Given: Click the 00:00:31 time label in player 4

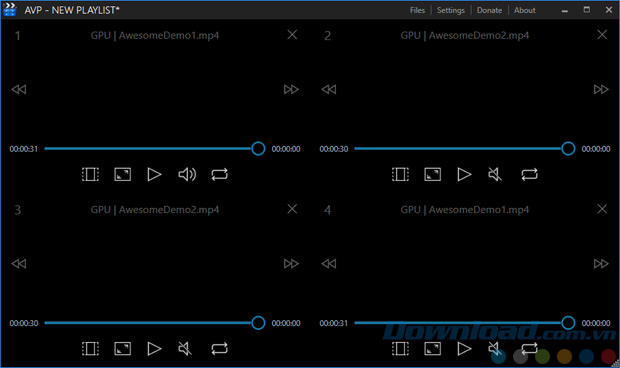Looking at the screenshot, I should pos(334,323).
